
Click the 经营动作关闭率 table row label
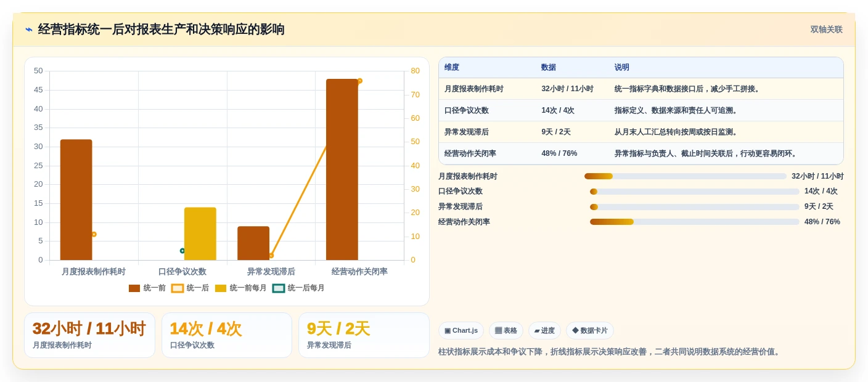tap(470, 153)
